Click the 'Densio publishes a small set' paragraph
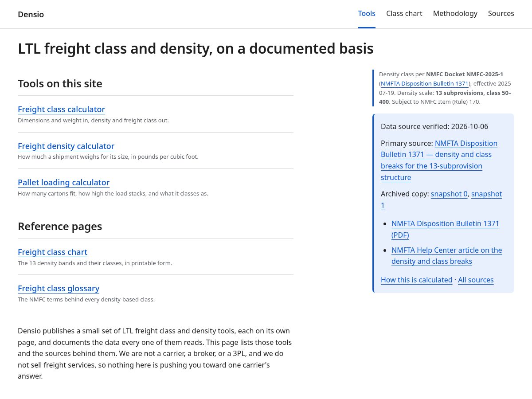Screen dimensions: 532x399 pos(155,353)
